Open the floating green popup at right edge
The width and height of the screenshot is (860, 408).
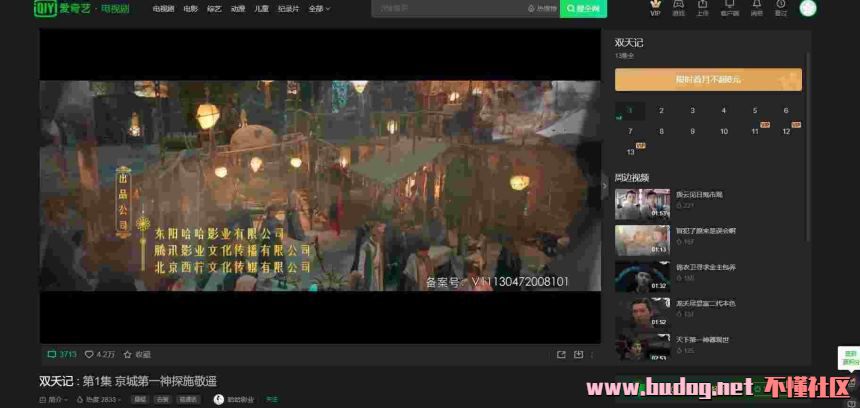pos(848,358)
